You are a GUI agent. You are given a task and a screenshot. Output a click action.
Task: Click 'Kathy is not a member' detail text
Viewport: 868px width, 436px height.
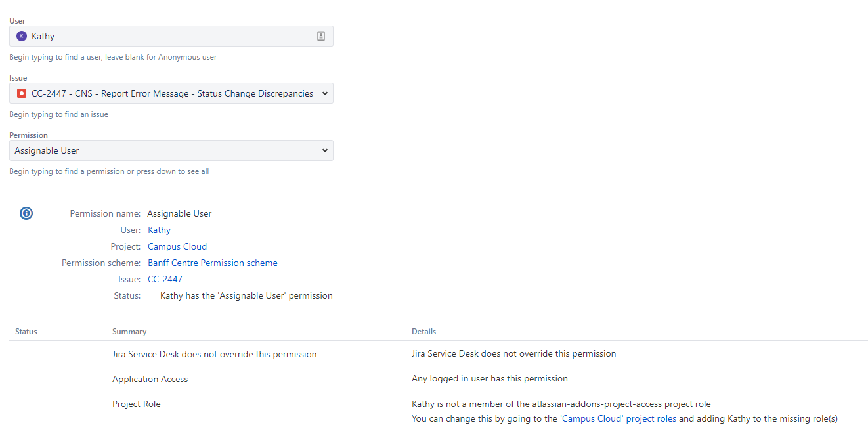561,404
